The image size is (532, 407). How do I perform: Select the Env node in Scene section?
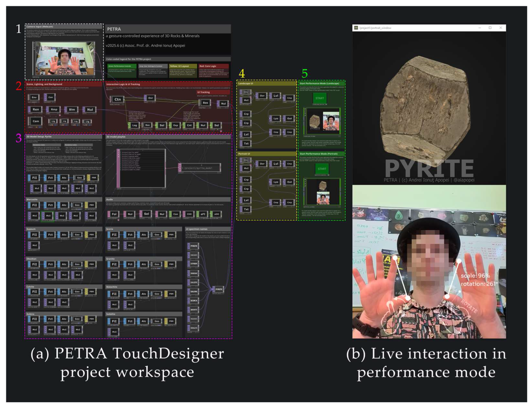click(34, 97)
